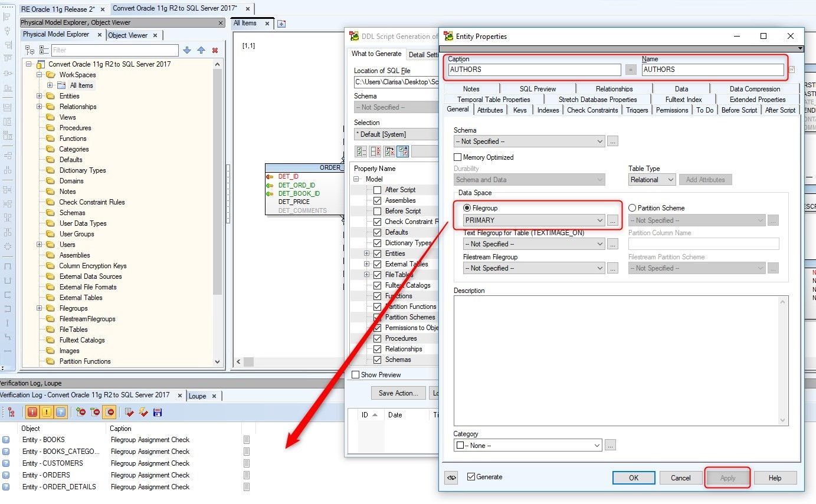The width and height of the screenshot is (816, 504).
Task: Click deselect all checkboxes icon in DDL Script window
Action: [375, 151]
